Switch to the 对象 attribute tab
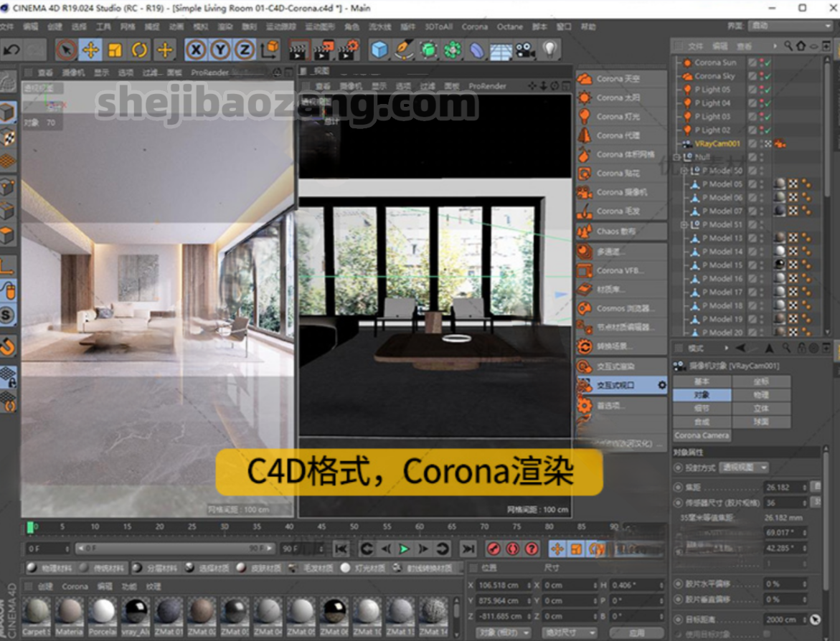The image size is (840, 641). pos(702,395)
